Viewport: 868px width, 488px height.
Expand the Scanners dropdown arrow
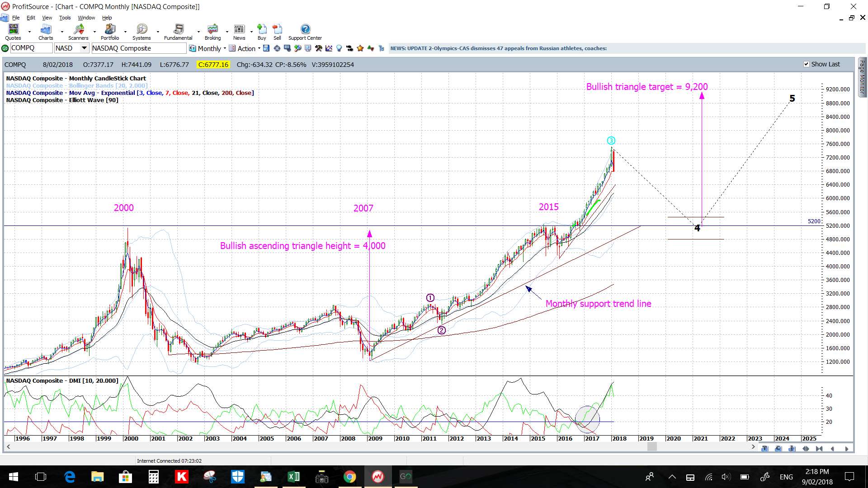[x=94, y=32]
